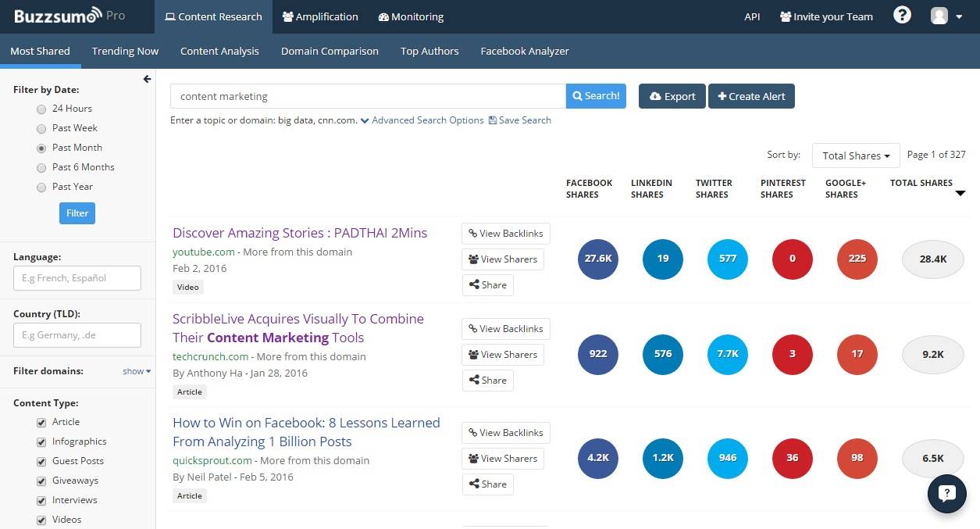The width and height of the screenshot is (980, 529).
Task: Open the help question mark icon
Action: pos(902,16)
